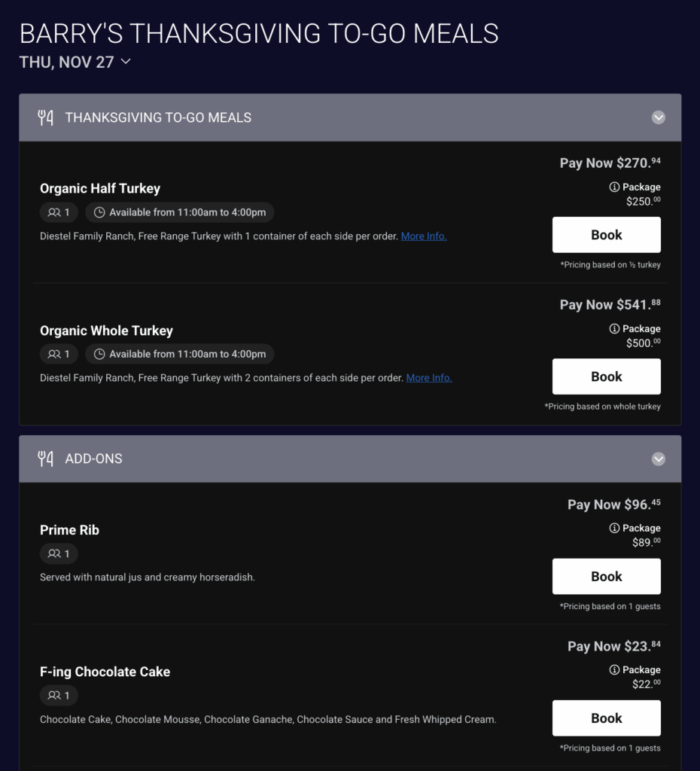The width and height of the screenshot is (700, 771).
Task: Open More Info for Organic Whole Turkey
Action: tap(429, 377)
